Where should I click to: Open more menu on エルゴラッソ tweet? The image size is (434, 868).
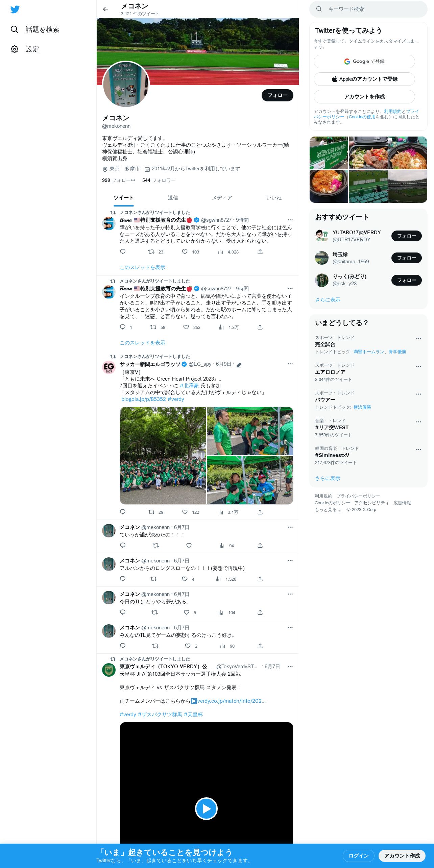290,364
